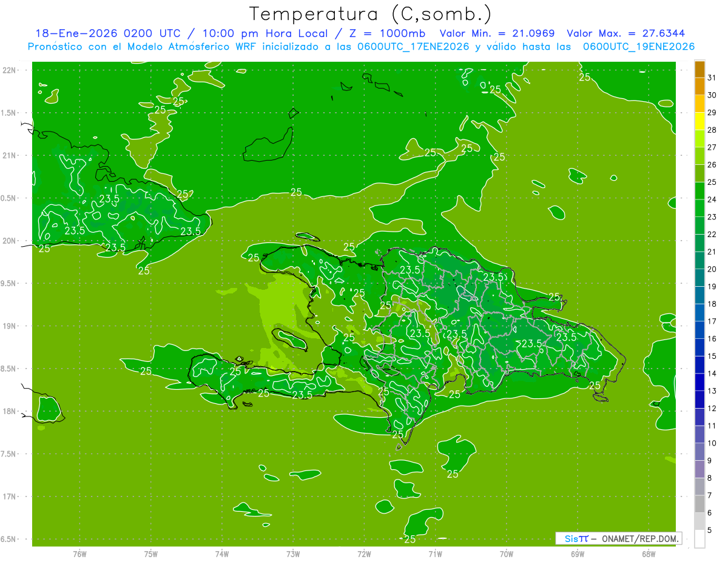Click the longitude label "76W"
Viewport: 728px width, 562px height.
pyautogui.click(x=79, y=554)
